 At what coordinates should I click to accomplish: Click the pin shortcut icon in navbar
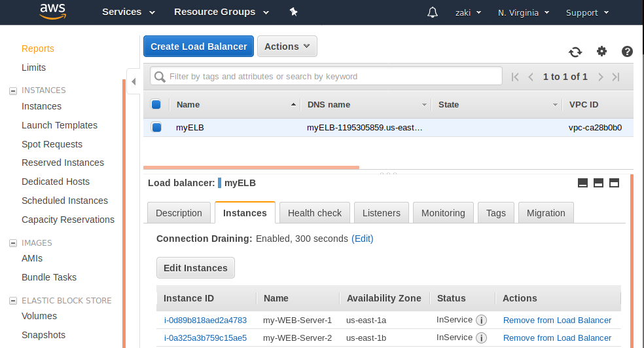tap(293, 12)
